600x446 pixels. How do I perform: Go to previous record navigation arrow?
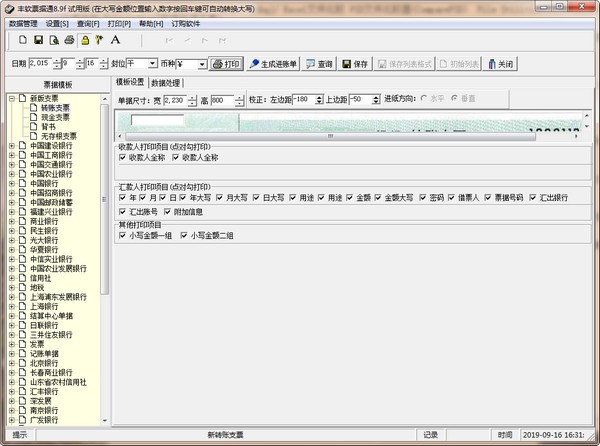pos(188,40)
